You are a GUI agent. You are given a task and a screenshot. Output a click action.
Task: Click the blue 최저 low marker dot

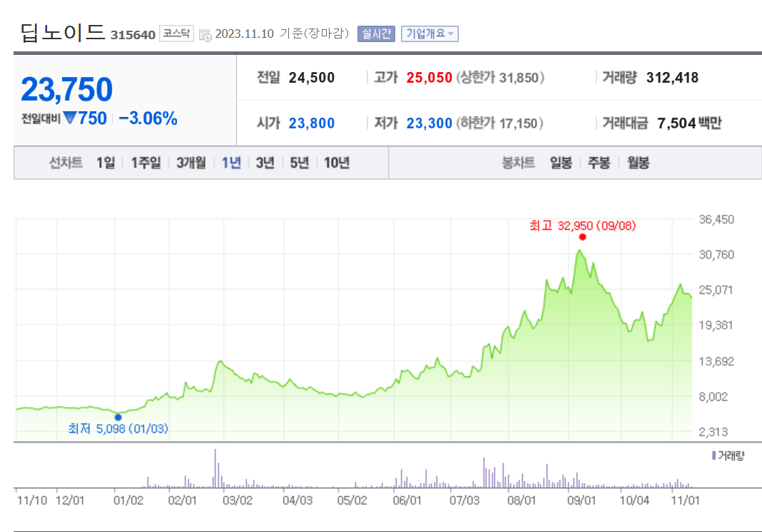(x=118, y=417)
